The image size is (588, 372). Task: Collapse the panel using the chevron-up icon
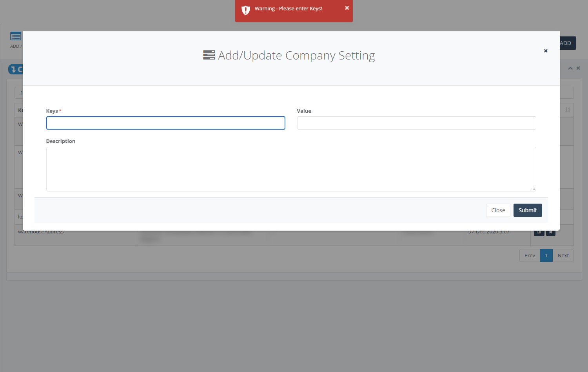click(570, 68)
